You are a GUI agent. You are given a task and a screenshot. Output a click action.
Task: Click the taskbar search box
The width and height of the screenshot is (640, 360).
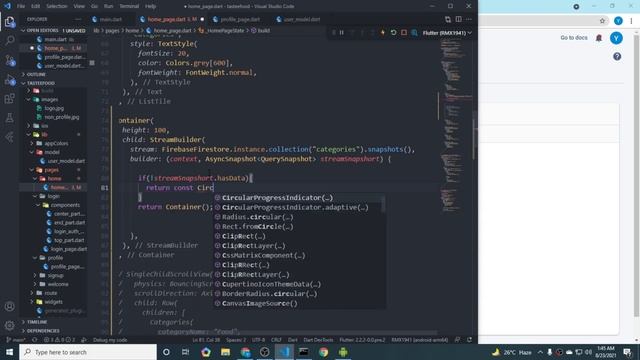pos(88,352)
